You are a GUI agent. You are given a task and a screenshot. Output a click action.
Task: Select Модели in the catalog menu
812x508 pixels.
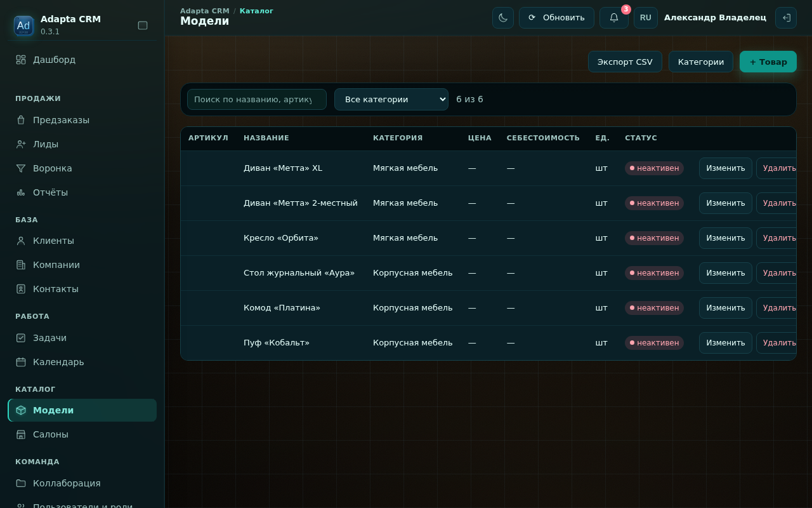(82, 410)
